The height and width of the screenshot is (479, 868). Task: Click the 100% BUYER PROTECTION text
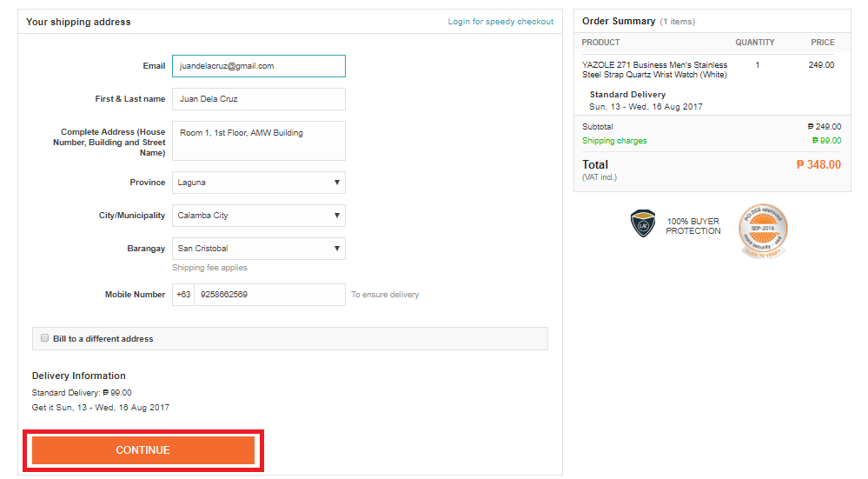tap(693, 226)
